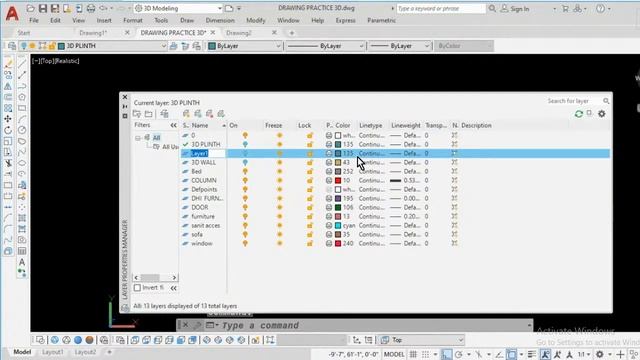Change the COLUMN layer red color swatch

(338, 180)
